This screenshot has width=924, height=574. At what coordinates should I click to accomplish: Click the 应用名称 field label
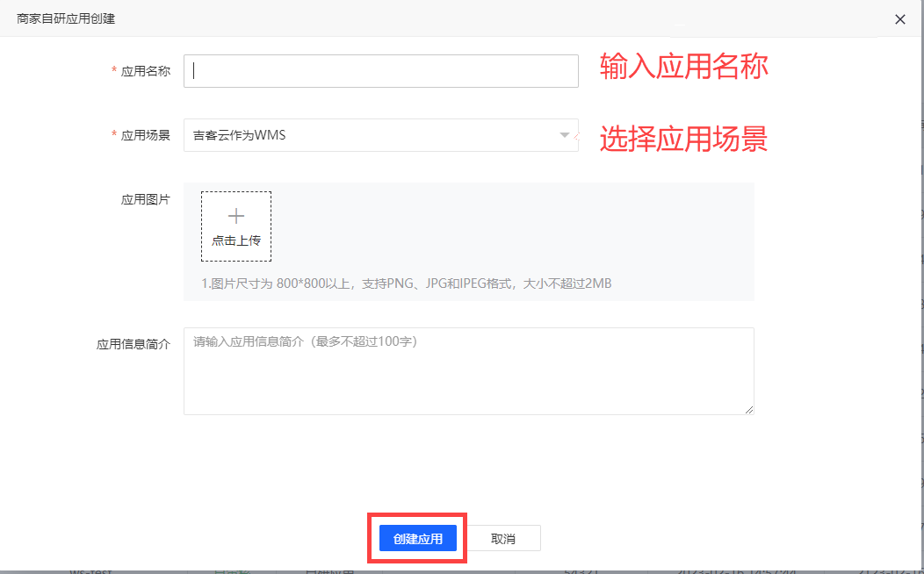coord(146,71)
